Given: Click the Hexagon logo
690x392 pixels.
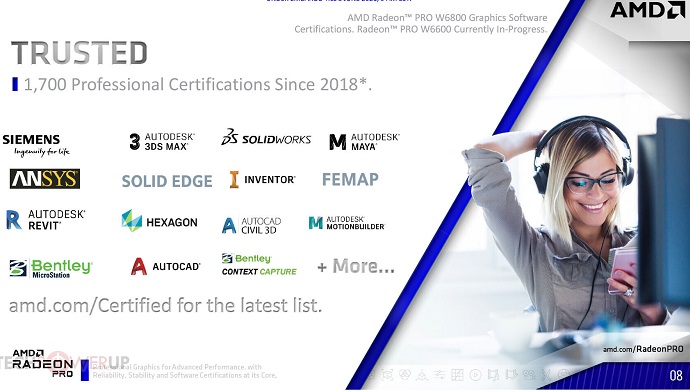Looking at the screenshot, I should click(159, 221).
